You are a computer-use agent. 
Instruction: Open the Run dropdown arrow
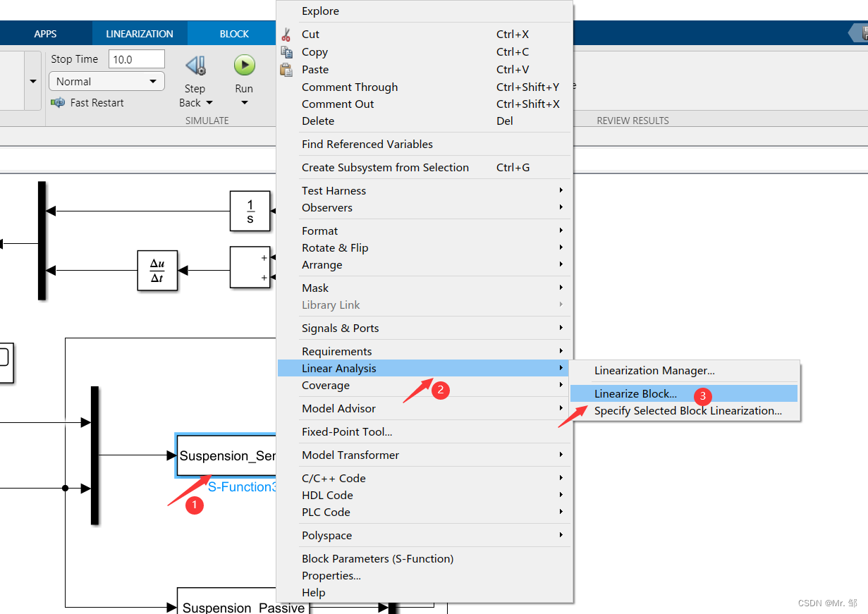tap(244, 103)
